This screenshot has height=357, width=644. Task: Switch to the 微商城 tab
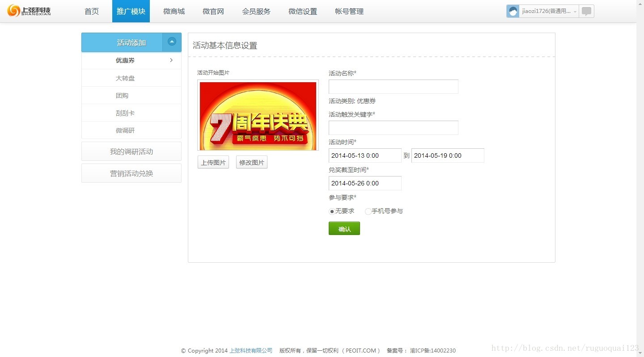(174, 11)
